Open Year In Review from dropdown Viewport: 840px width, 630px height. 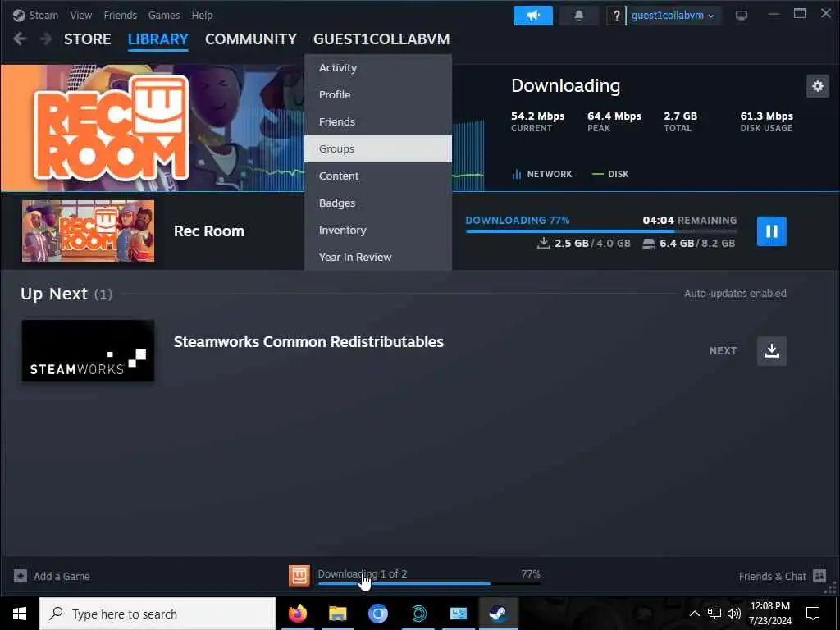point(378,257)
